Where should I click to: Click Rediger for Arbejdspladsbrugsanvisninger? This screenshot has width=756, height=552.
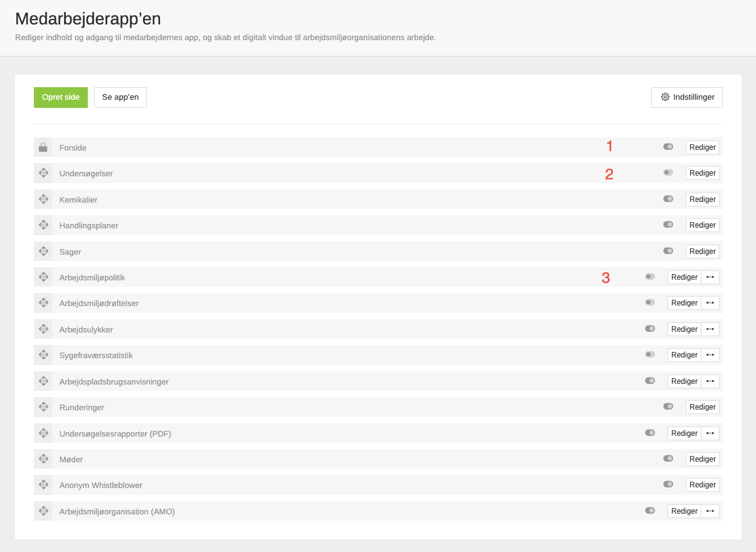coord(684,381)
